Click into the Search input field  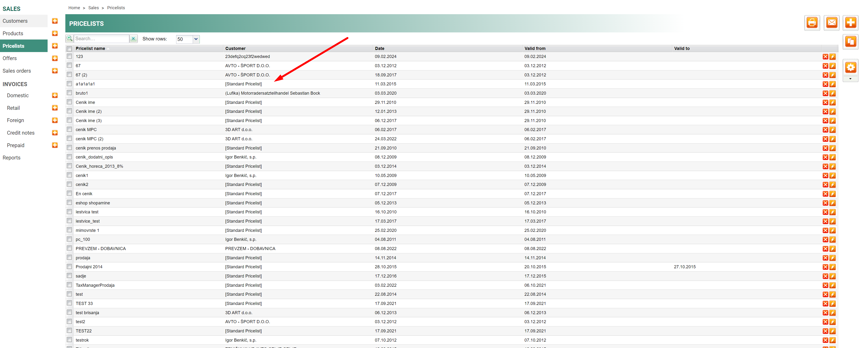pos(101,39)
